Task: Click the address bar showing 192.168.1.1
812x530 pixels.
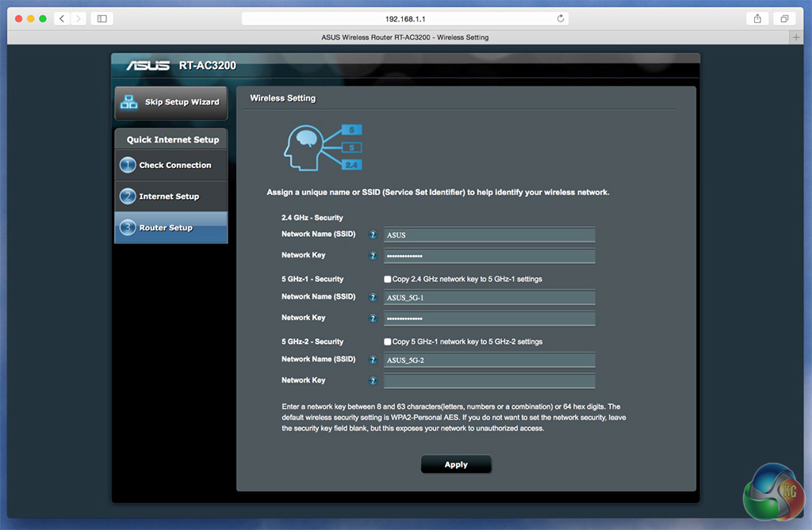Action: pyautogui.click(x=405, y=19)
